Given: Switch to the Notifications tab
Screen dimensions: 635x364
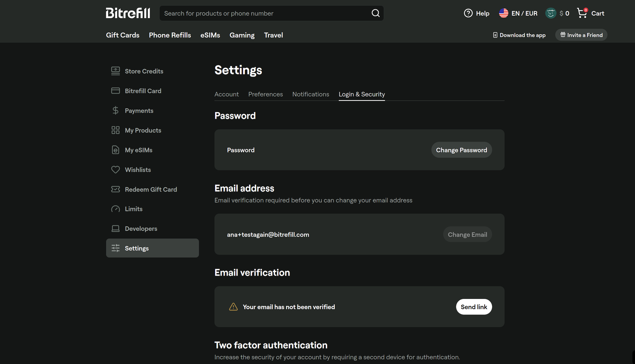Looking at the screenshot, I should point(310,94).
